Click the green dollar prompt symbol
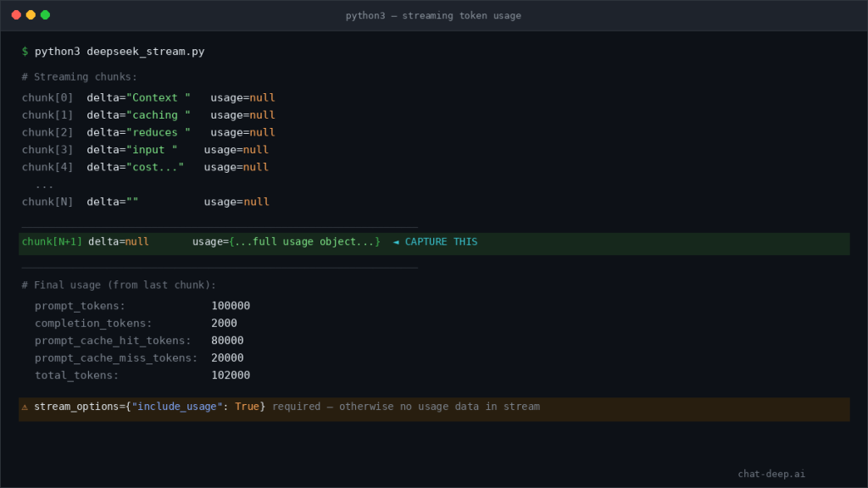Screen dimensions: 868x488 (24, 51)
